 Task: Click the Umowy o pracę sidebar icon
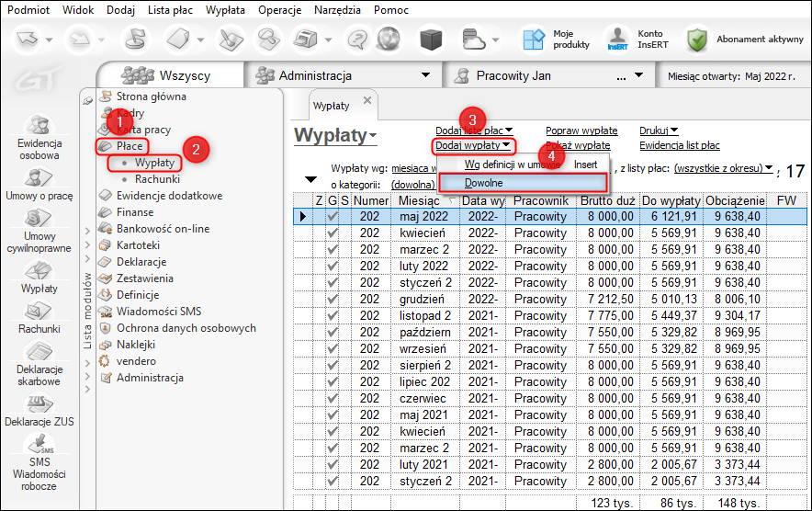(39, 178)
